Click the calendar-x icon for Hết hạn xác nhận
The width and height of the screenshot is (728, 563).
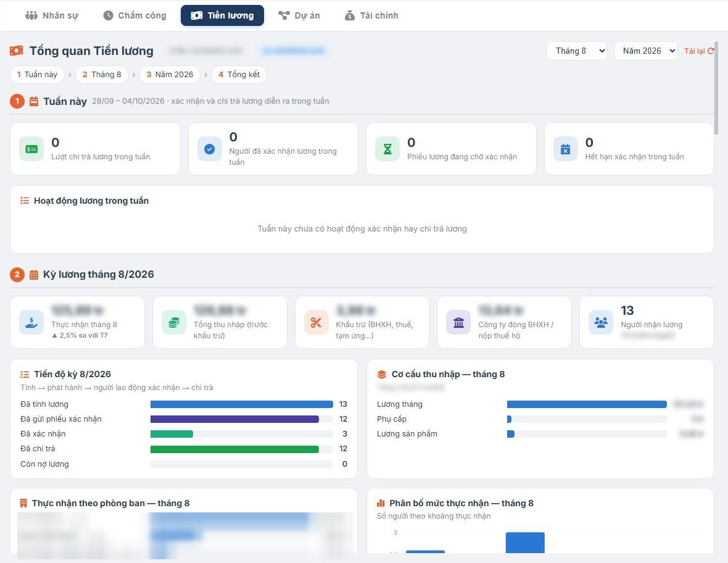click(x=566, y=149)
